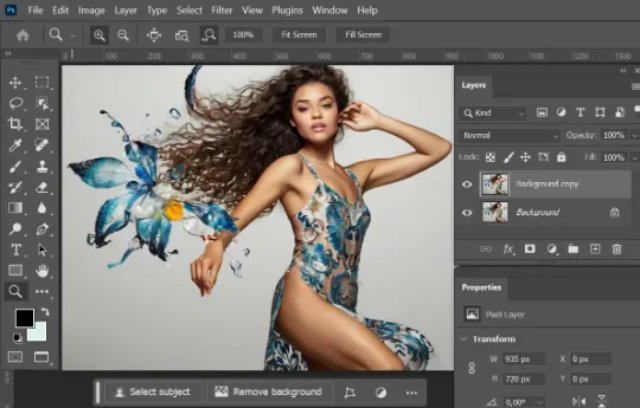This screenshot has height=408, width=640.
Task: Select the Object Selection tool
Action: 42,104
